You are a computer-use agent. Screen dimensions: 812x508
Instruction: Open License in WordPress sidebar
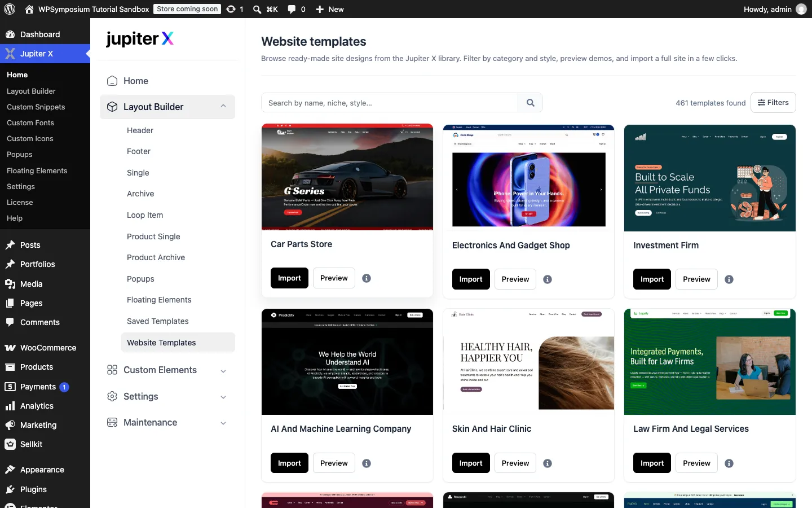tap(20, 202)
